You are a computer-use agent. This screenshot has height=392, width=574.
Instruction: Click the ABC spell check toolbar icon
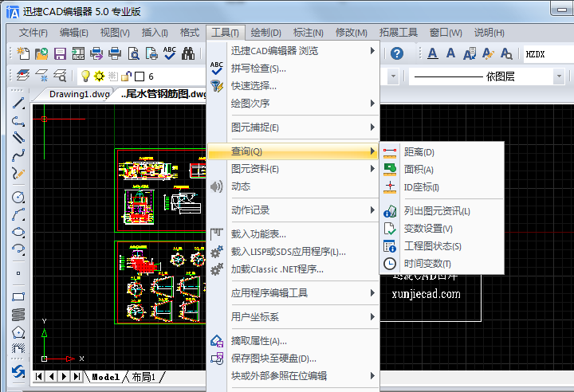click(x=170, y=53)
